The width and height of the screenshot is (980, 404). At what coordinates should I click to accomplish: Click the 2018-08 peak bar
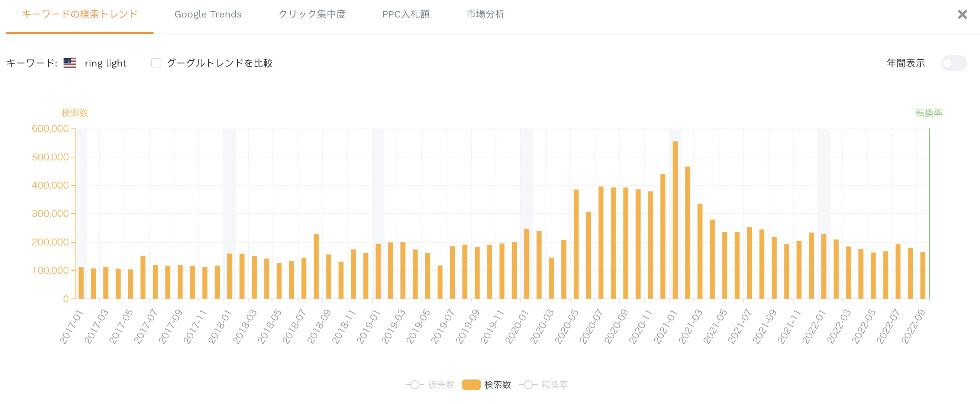pyautogui.click(x=316, y=266)
